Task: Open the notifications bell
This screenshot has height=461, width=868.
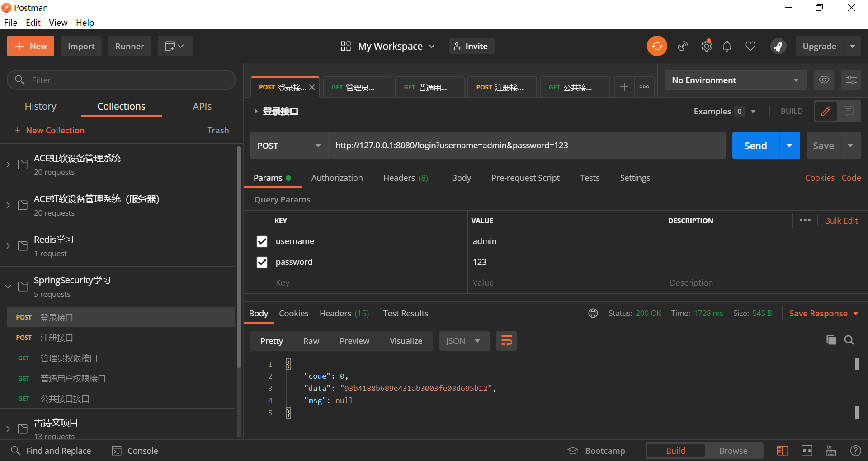Action: pyautogui.click(x=727, y=46)
